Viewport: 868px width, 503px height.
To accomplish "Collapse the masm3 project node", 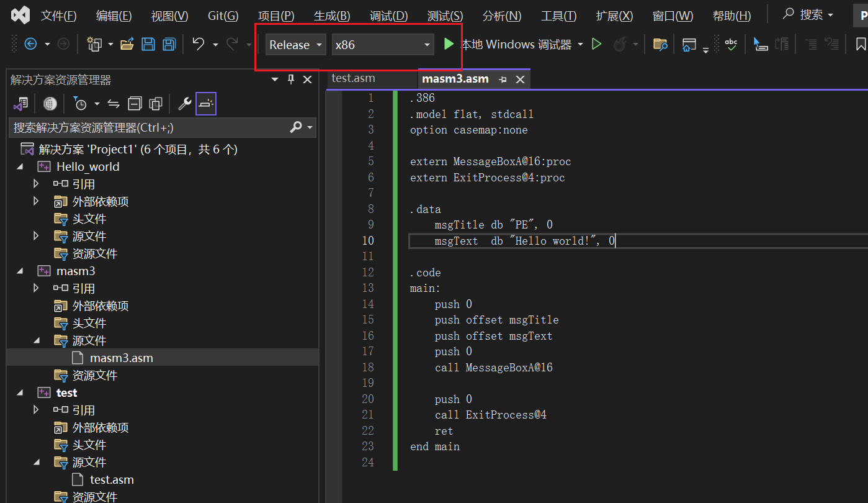I will [x=20, y=271].
